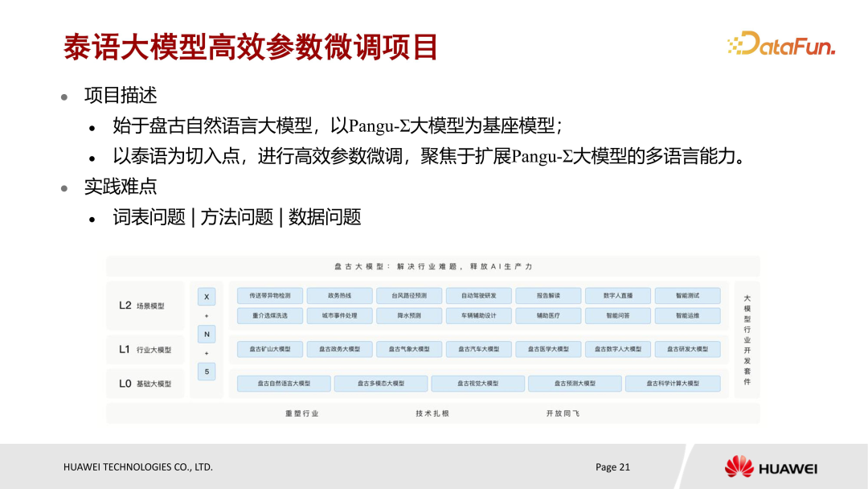Screen dimensions: 868x489
Task: Click the 城市事件处理 box
Action: (x=339, y=315)
